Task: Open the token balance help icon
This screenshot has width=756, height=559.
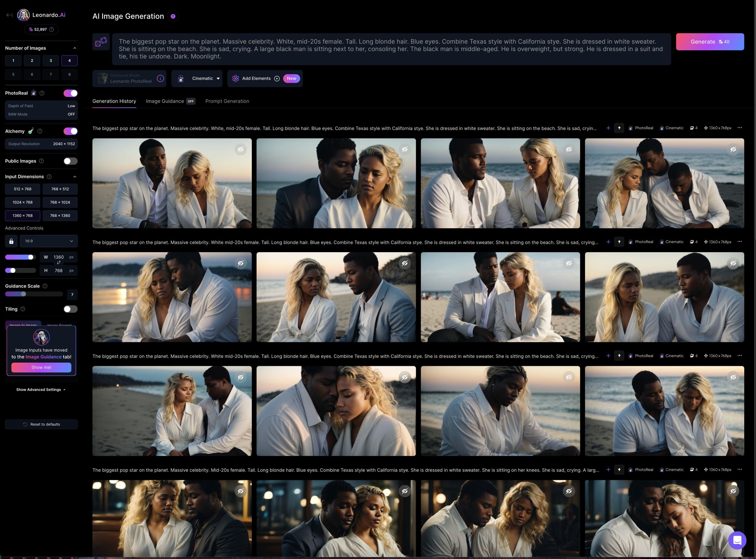Action: click(52, 30)
